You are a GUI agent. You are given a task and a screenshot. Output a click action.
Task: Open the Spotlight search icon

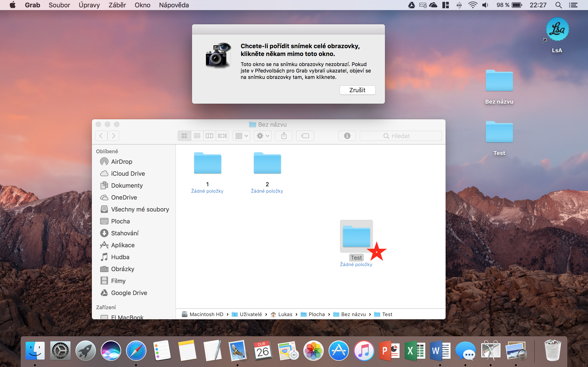click(558, 5)
